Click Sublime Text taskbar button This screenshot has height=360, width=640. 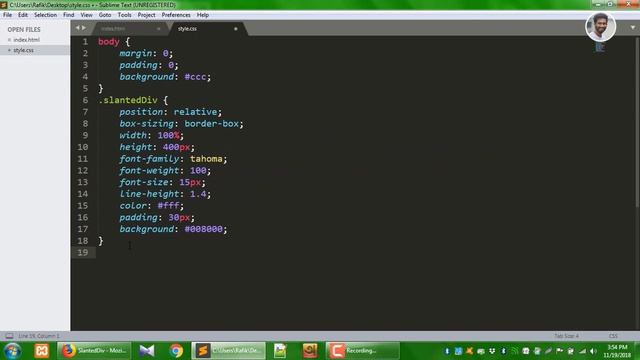click(x=228, y=351)
